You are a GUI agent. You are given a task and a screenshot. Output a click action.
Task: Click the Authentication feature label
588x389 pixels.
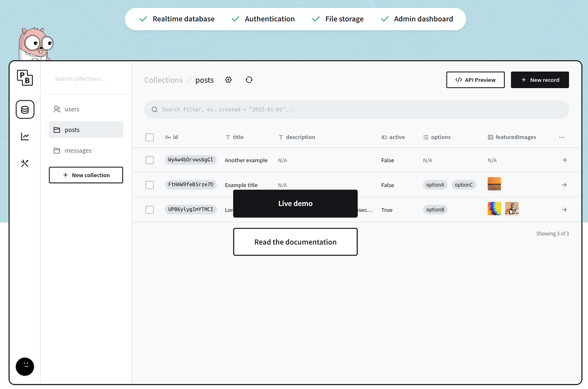(x=270, y=19)
